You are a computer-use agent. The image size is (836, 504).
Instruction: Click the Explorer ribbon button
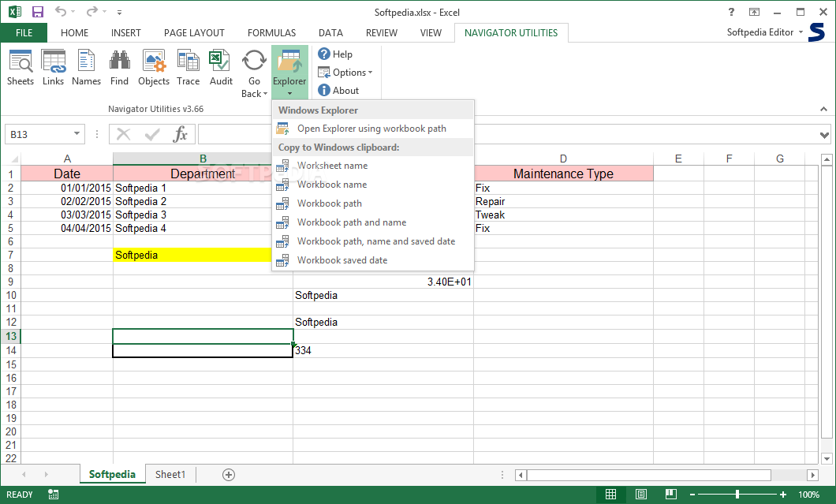pos(289,73)
